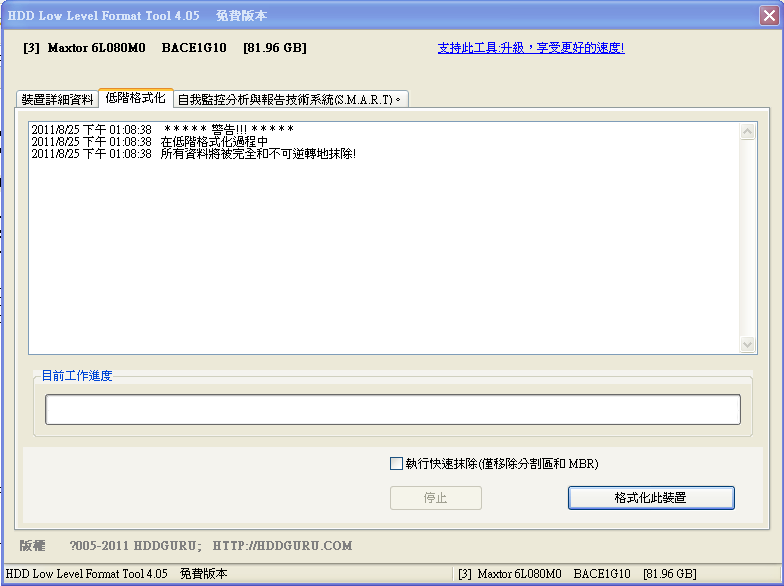Screen dimensions: 784x586
Task: Click the status bar [3] Maxtor 6L080M0 entry
Action: [x=510, y=574]
